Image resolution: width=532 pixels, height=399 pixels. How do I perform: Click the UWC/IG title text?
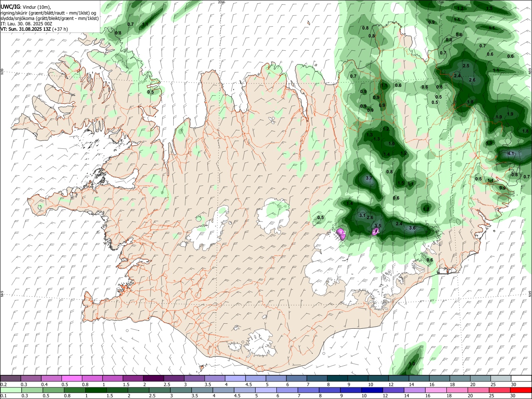[x=10, y=7]
